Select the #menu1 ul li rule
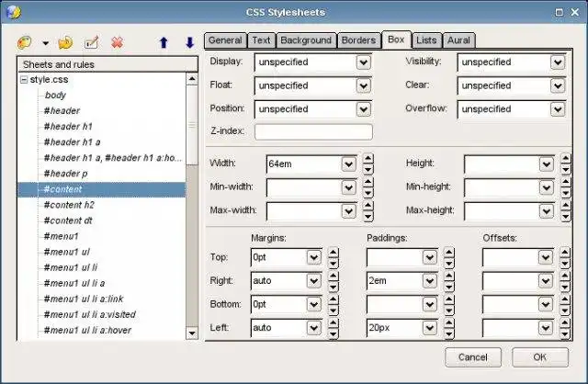 [70, 267]
